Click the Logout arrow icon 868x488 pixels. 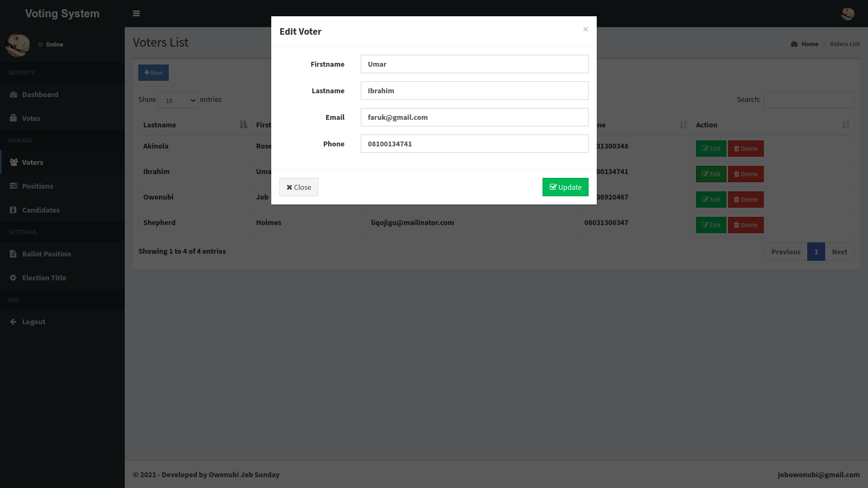14,322
